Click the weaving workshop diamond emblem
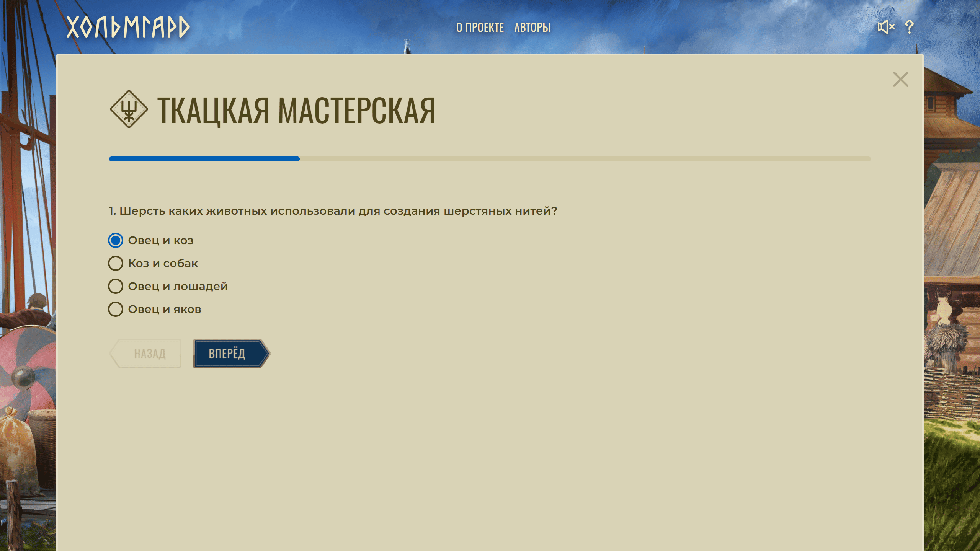Image resolution: width=980 pixels, height=551 pixels. tap(129, 109)
